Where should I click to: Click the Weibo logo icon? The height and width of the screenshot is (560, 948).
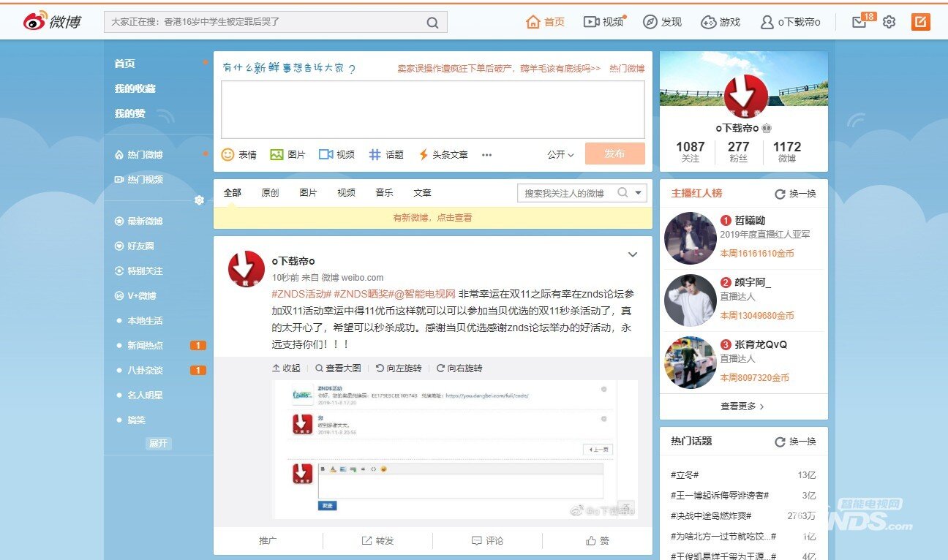[x=35, y=21]
